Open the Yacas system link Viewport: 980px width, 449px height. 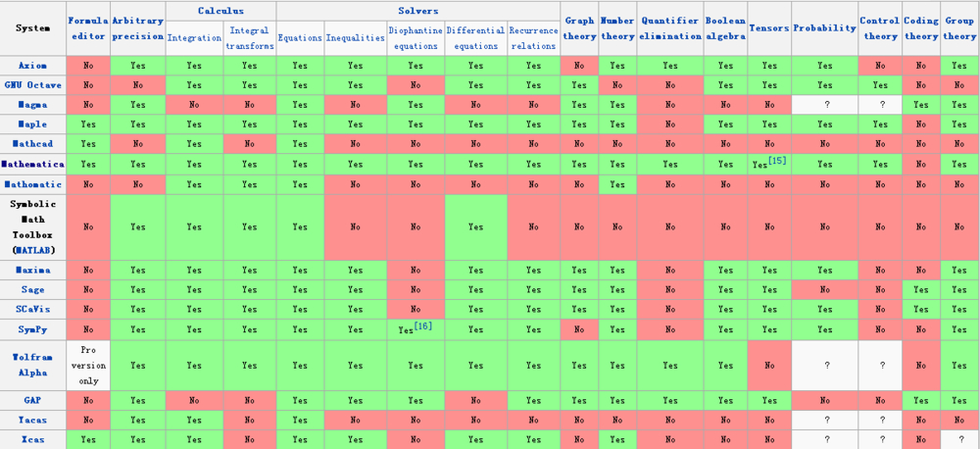[32, 420]
